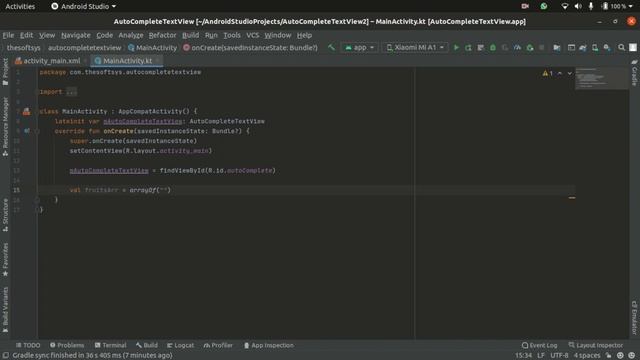Open the Terminal tool window

[110, 345]
